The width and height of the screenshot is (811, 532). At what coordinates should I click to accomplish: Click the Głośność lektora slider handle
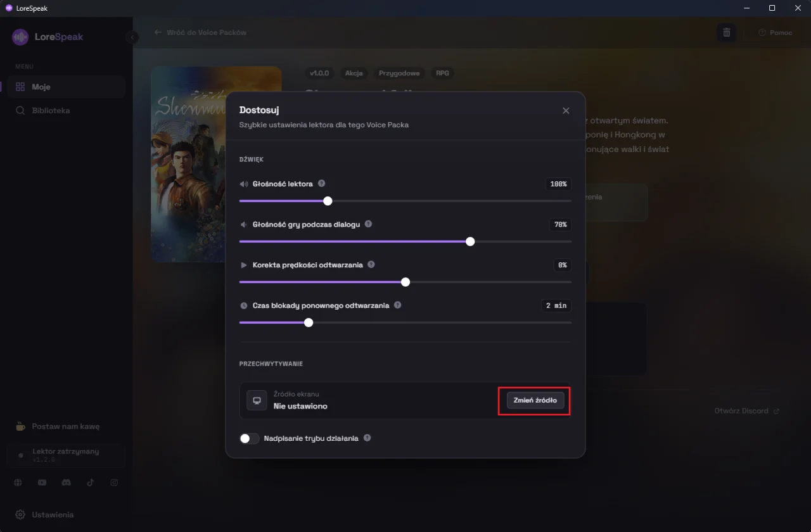click(328, 201)
